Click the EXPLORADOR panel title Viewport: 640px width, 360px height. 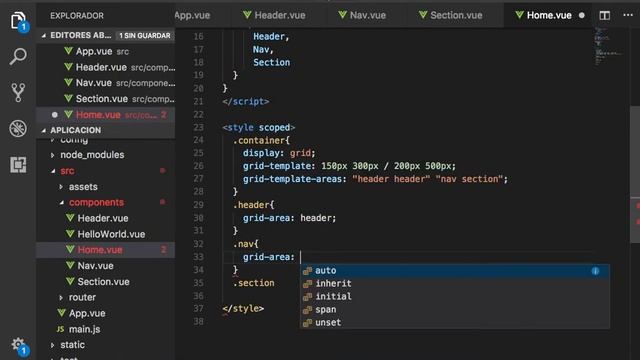coord(77,16)
